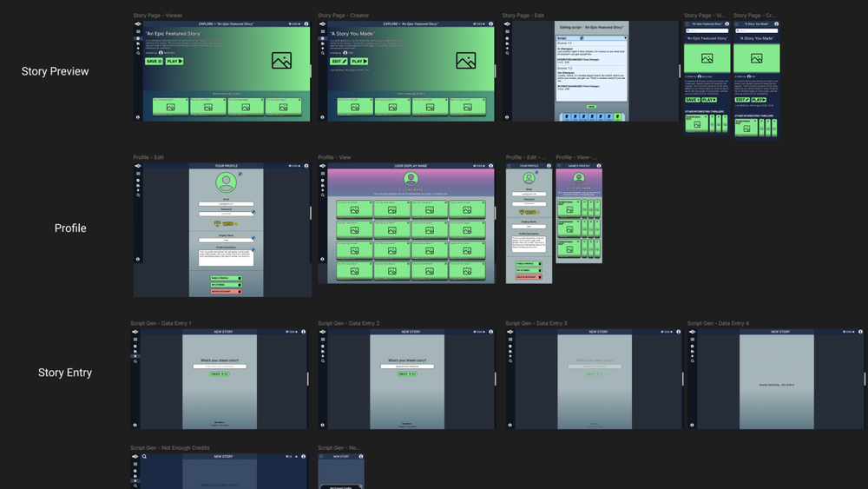Select the Profile - View frame label
This screenshot has height=489, width=868.
click(334, 157)
